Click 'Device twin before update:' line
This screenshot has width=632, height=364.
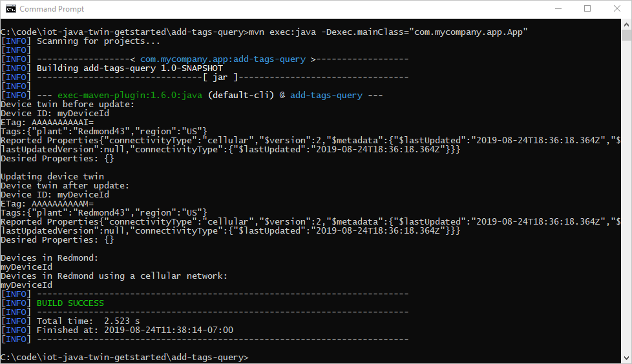(x=67, y=105)
